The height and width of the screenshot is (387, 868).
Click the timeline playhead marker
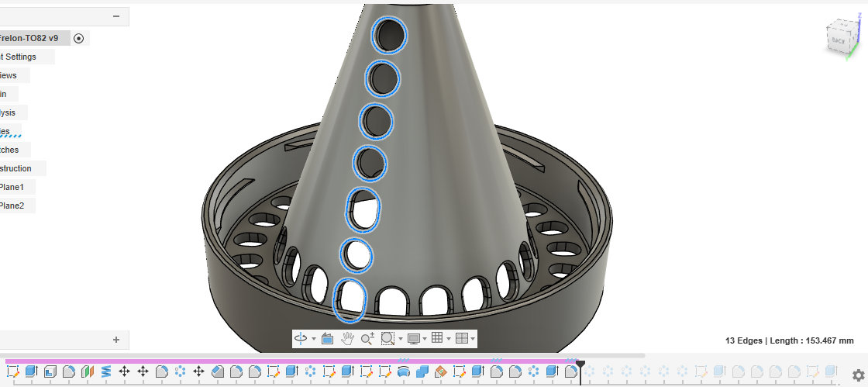click(x=580, y=364)
